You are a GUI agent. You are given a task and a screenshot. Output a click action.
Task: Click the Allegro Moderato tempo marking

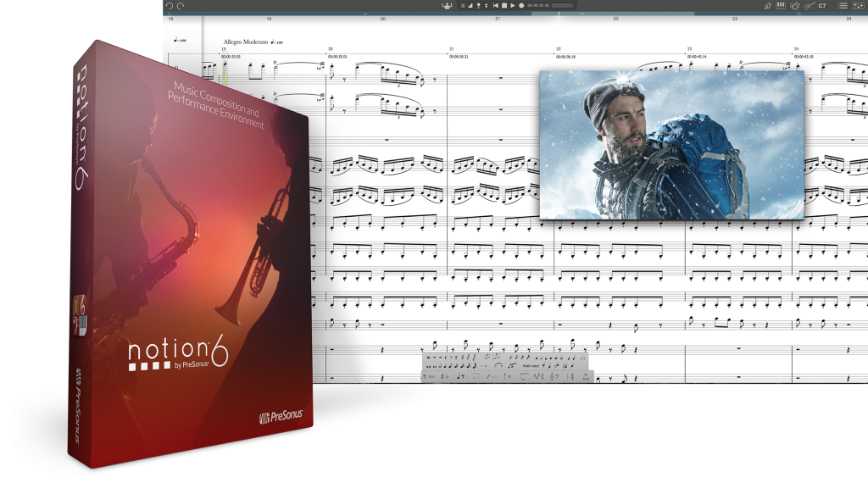pos(245,42)
